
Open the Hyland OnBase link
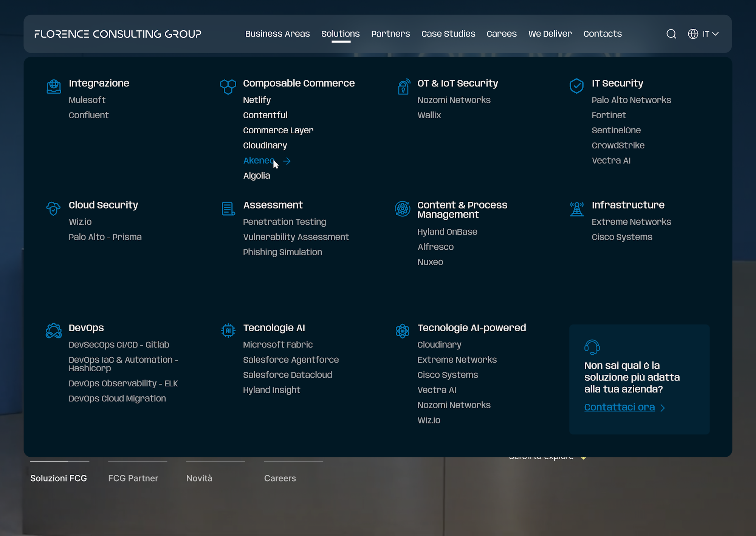pos(447,232)
